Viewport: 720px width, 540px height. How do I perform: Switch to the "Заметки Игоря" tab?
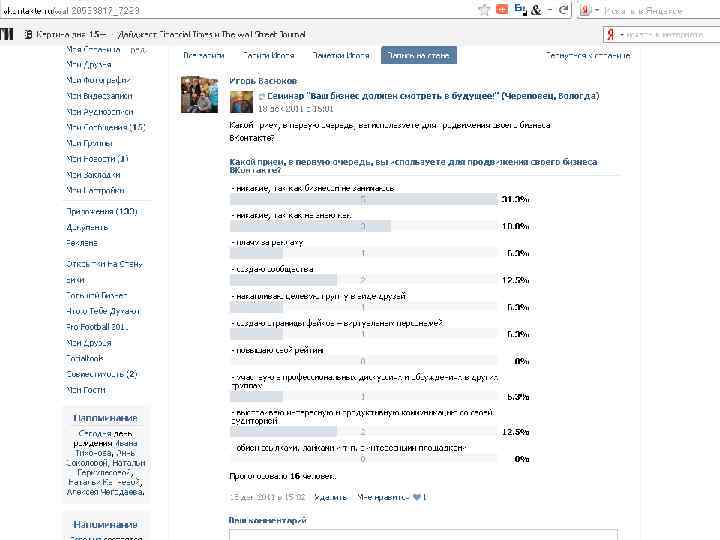(x=341, y=56)
